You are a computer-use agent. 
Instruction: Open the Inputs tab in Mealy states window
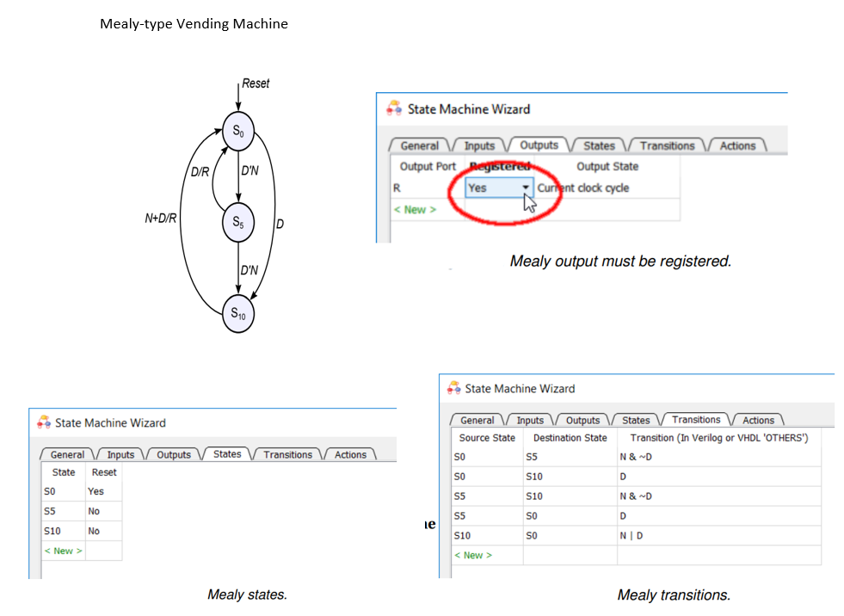pos(120,454)
